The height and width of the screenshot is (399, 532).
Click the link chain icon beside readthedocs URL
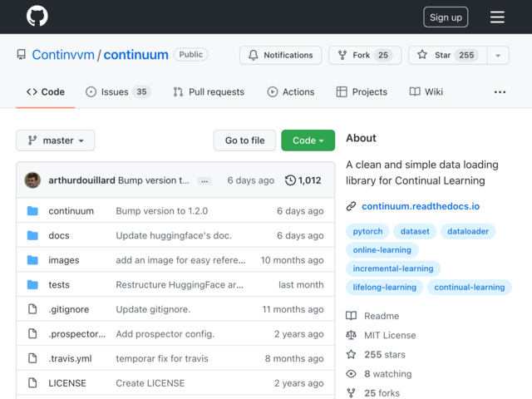(x=351, y=206)
